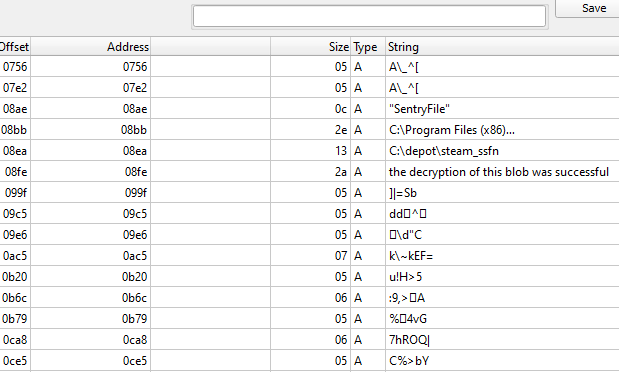Viewport: 619px width, 372px height.
Task: Select the C:\depot\steam_ssfn string row
Action: coord(310,150)
